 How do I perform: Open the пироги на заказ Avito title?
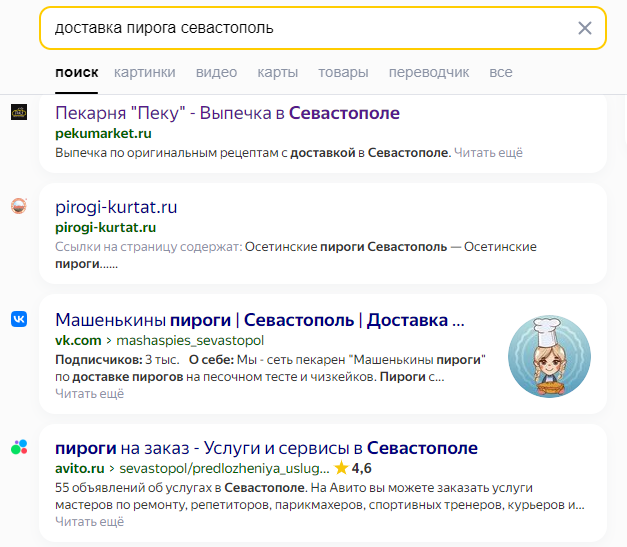tap(266, 448)
